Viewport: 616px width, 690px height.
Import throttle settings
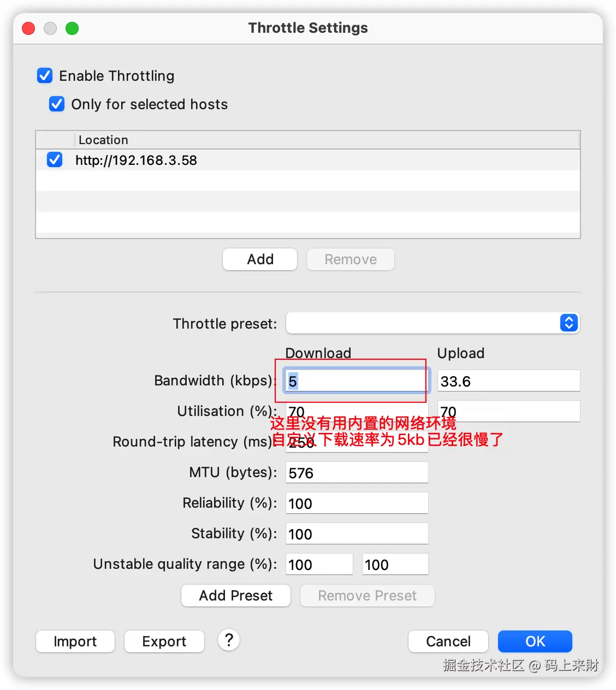(x=75, y=641)
